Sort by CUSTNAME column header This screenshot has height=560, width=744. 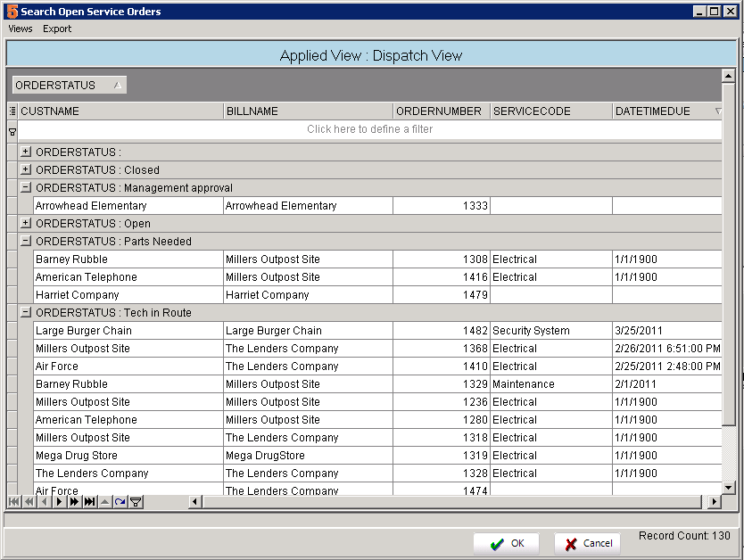pos(120,111)
